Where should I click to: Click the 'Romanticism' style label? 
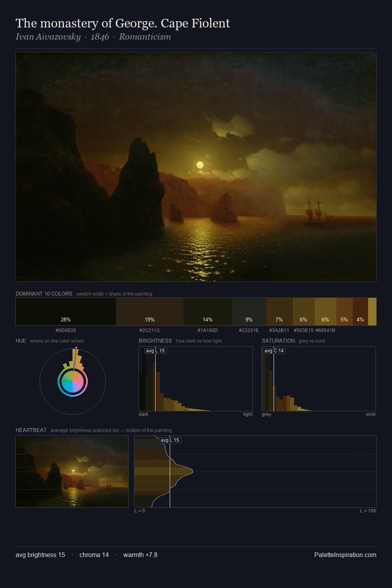[x=145, y=37]
